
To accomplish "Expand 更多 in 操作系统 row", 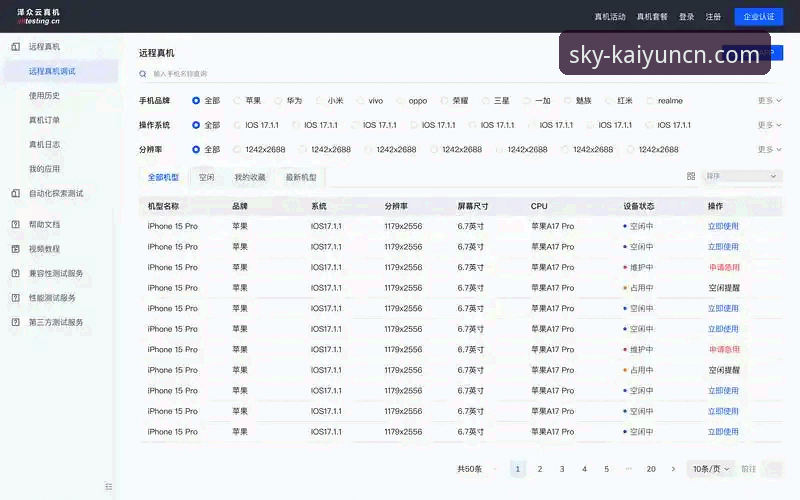I will click(x=769, y=125).
